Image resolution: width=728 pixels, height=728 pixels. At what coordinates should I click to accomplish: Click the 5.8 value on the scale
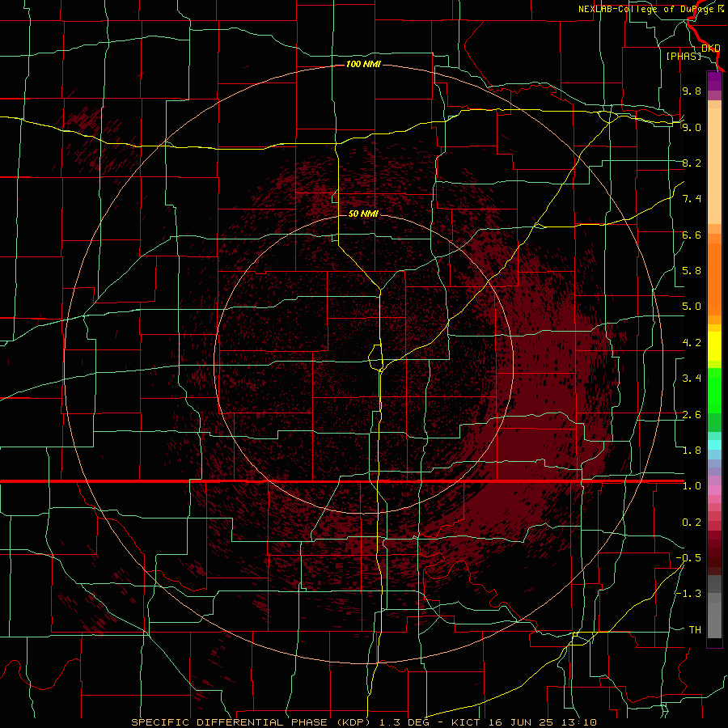point(692,271)
